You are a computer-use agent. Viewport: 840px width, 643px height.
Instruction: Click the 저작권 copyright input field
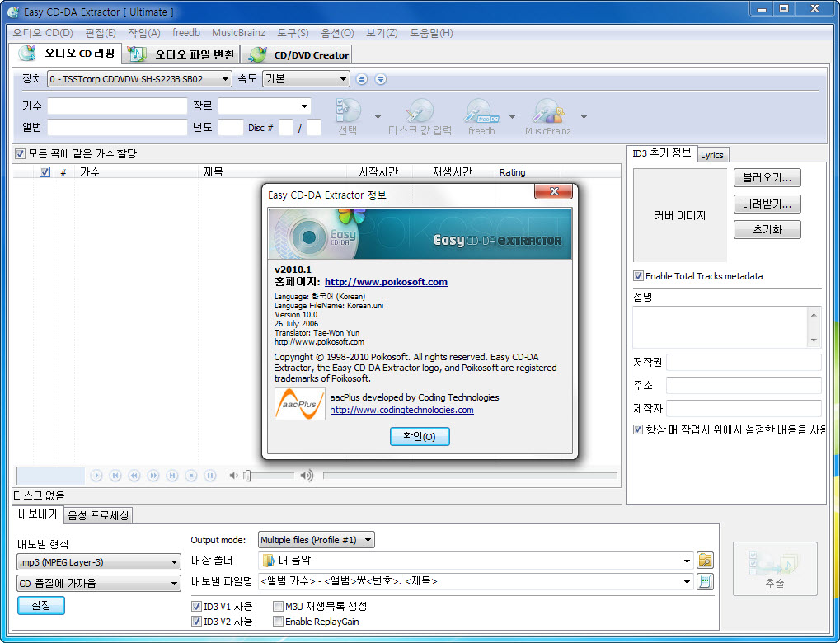coord(744,363)
